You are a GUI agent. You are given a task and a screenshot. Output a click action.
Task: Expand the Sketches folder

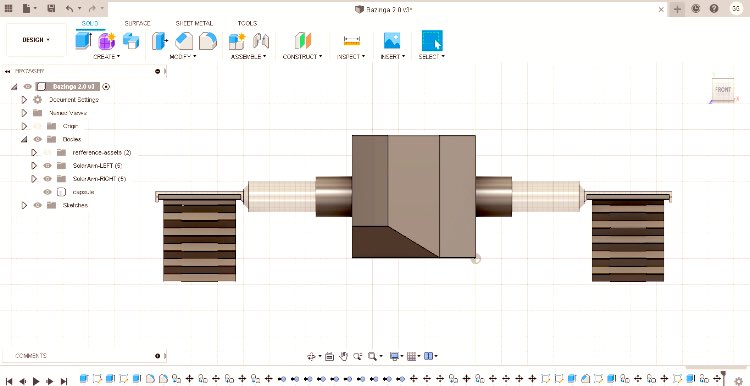tap(24, 205)
